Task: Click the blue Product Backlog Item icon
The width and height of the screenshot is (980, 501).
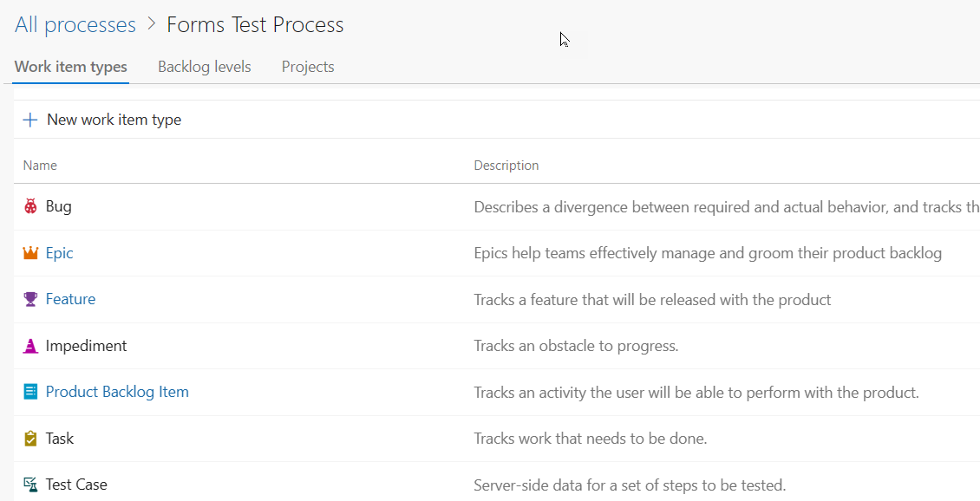Action: click(x=30, y=392)
